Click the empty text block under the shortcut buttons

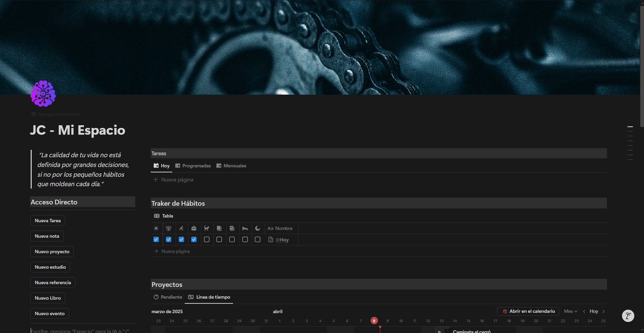click(x=83, y=330)
